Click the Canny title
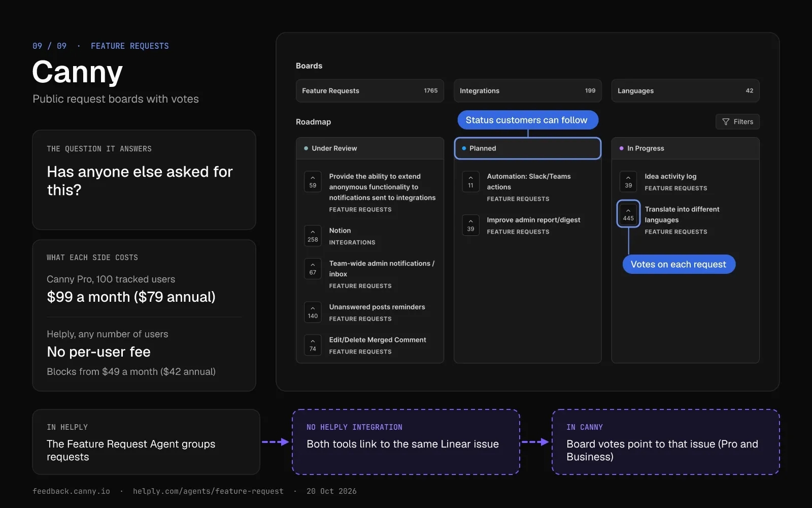This screenshot has height=508, width=812. coord(78,72)
